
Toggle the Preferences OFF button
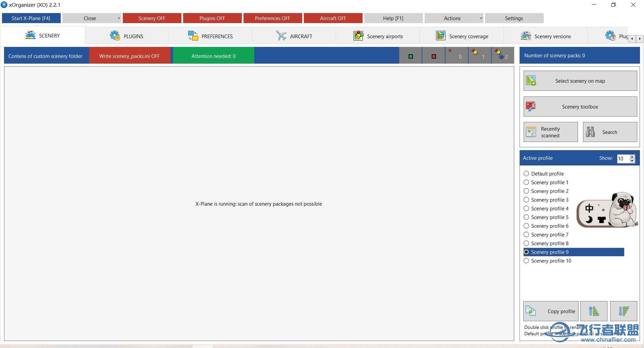pyautogui.click(x=273, y=18)
